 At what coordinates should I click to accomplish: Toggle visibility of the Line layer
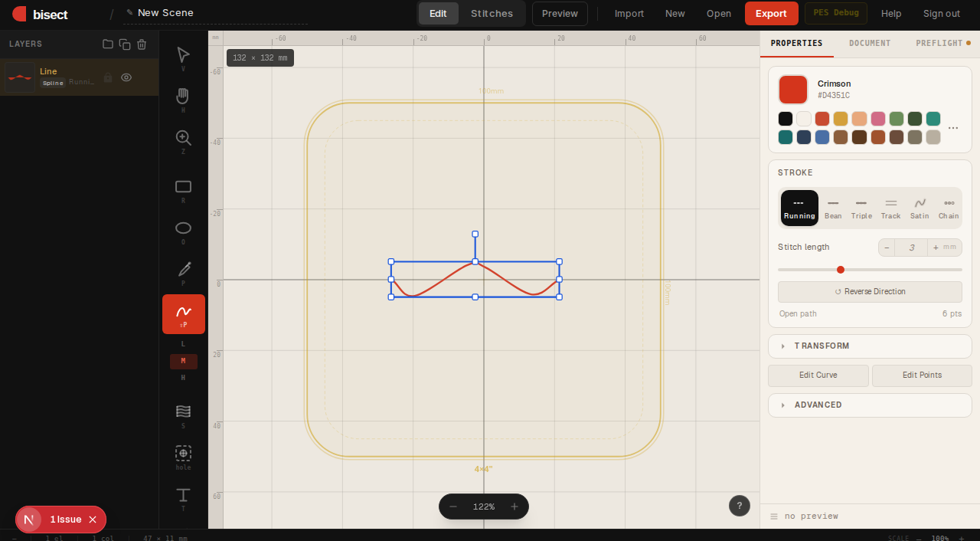point(126,77)
